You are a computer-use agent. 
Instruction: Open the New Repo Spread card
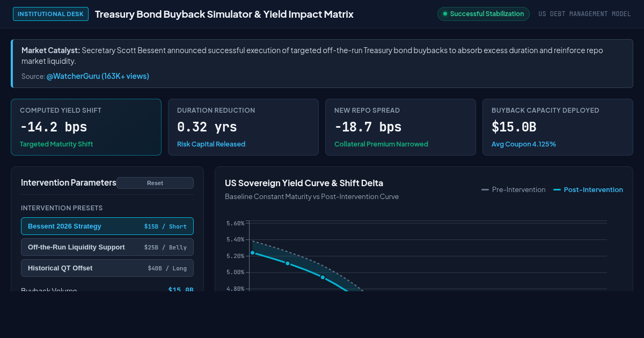click(x=400, y=127)
